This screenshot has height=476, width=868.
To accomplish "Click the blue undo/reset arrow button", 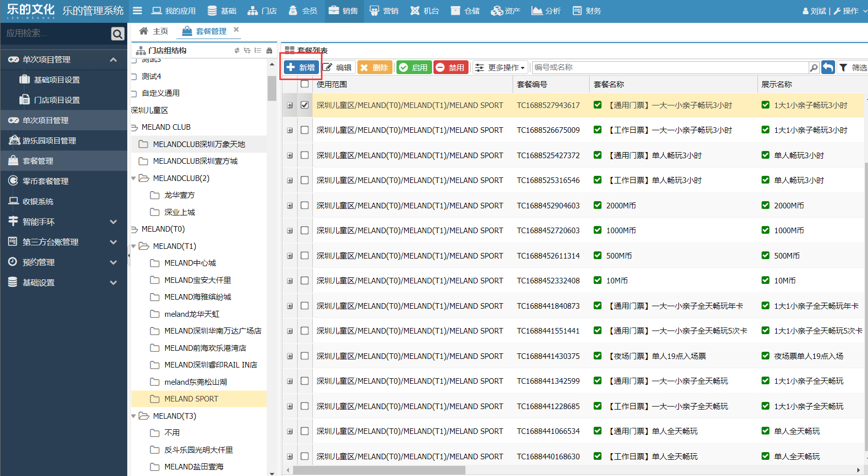I will tap(828, 67).
